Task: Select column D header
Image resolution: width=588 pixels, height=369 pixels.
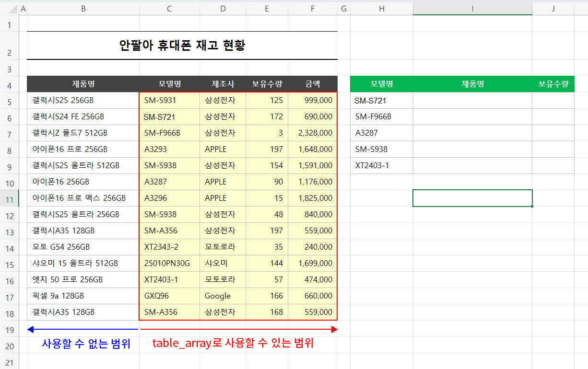Action: tap(223, 9)
